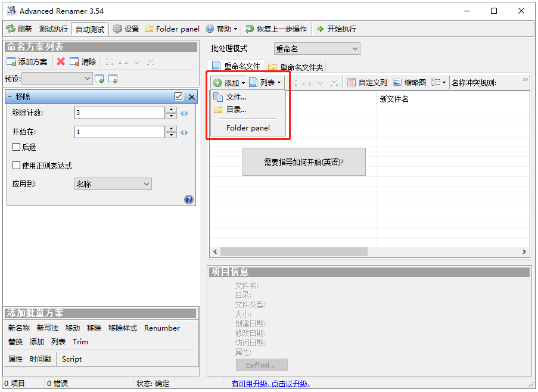The height and width of the screenshot is (392, 538).
Task: Open 设置 with the gear icon
Action: pyautogui.click(x=126, y=29)
